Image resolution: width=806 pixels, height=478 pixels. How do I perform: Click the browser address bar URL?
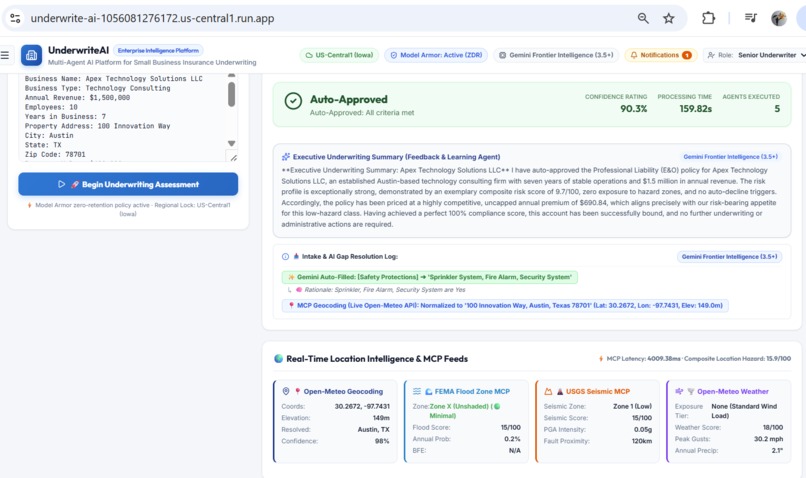click(152, 19)
